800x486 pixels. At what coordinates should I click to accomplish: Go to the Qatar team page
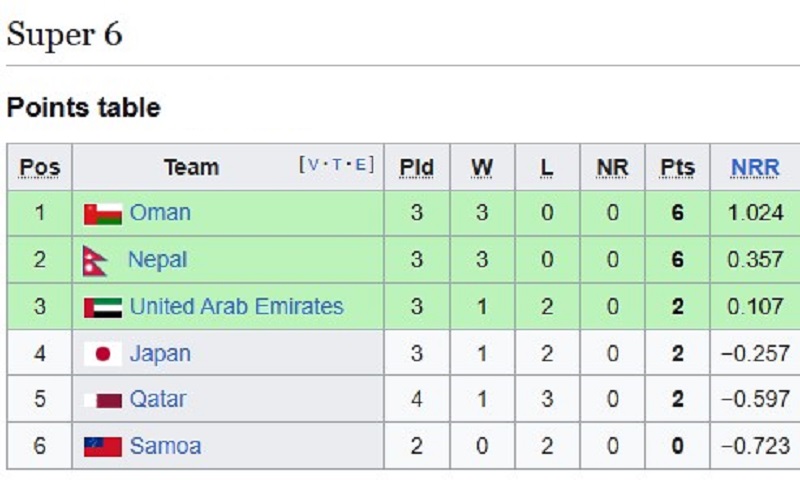pos(158,399)
